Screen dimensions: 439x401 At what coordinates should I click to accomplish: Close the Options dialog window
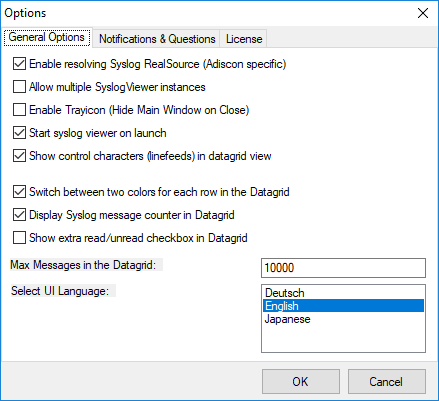(423, 13)
